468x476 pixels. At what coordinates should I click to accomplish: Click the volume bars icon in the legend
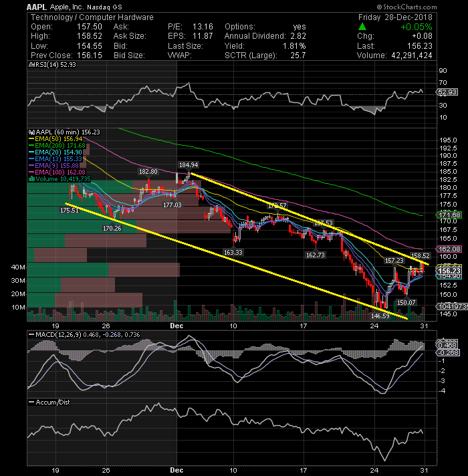(x=31, y=178)
